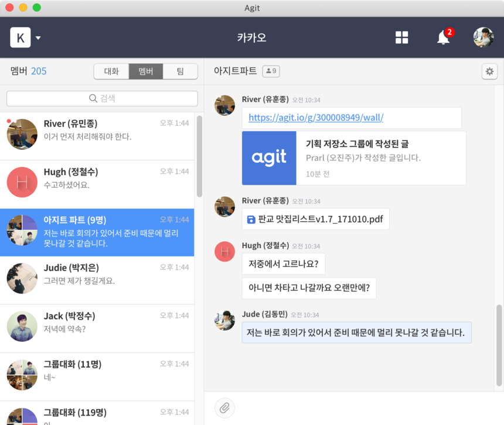The image size is (504, 425).
Task: Open my profile avatar in header
Action: coord(483,37)
